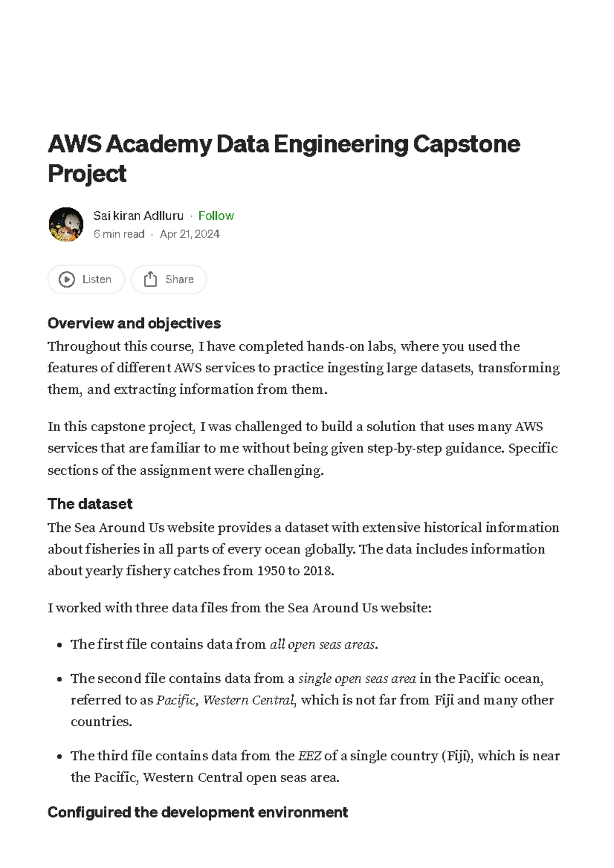This screenshot has height=868, width=614.
Task: Click the share box icon left of Share text
Action: [151, 279]
